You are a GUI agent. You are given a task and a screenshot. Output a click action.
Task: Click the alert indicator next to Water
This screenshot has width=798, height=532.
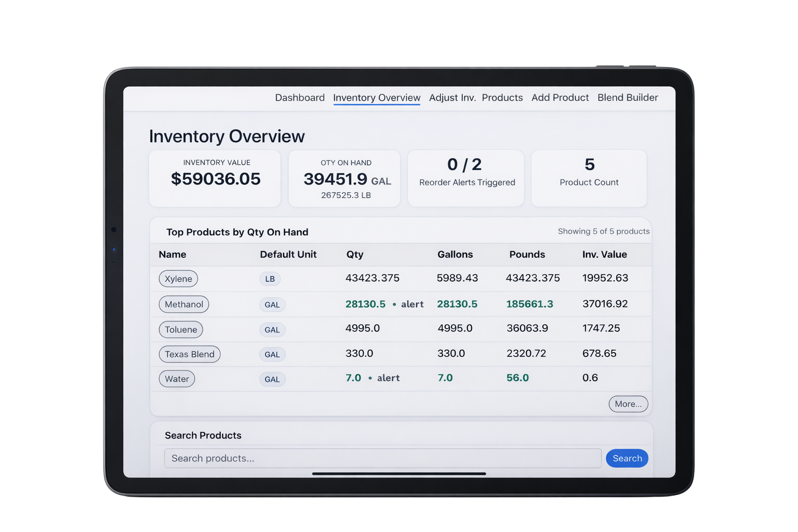388,378
